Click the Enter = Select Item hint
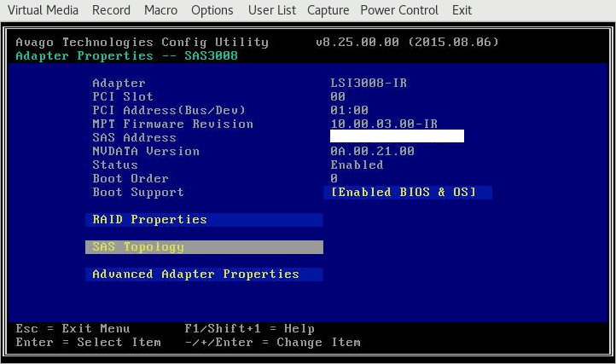The width and height of the screenshot is (616, 364). tap(88, 343)
